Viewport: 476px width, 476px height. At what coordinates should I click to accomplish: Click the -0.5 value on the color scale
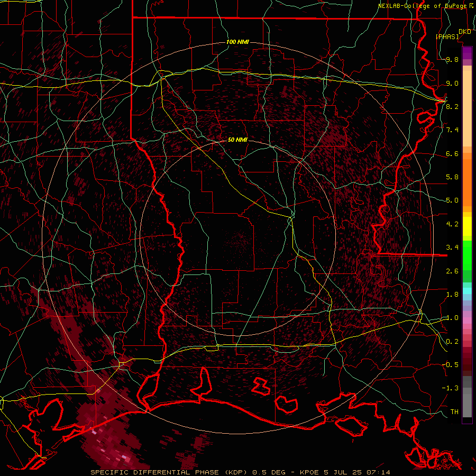pyautogui.click(x=450, y=364)
